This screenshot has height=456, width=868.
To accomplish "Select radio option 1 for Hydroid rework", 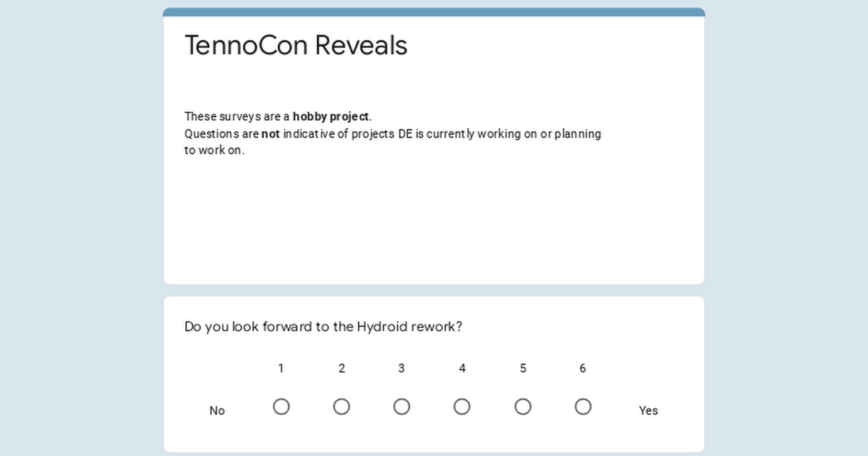I will click(281, 407).
